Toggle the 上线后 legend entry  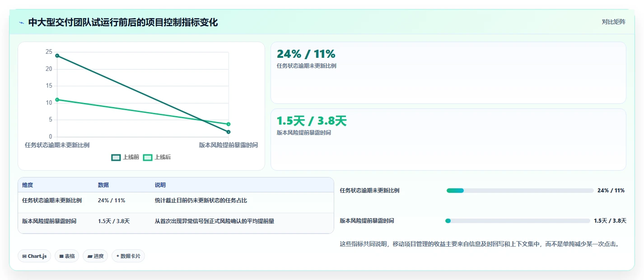click(157, 157)
